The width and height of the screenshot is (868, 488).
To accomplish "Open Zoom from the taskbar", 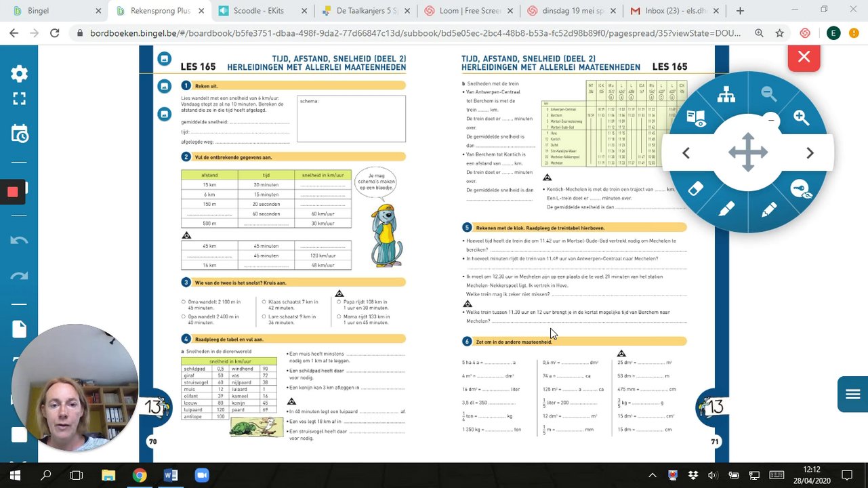I will (202, 476).
